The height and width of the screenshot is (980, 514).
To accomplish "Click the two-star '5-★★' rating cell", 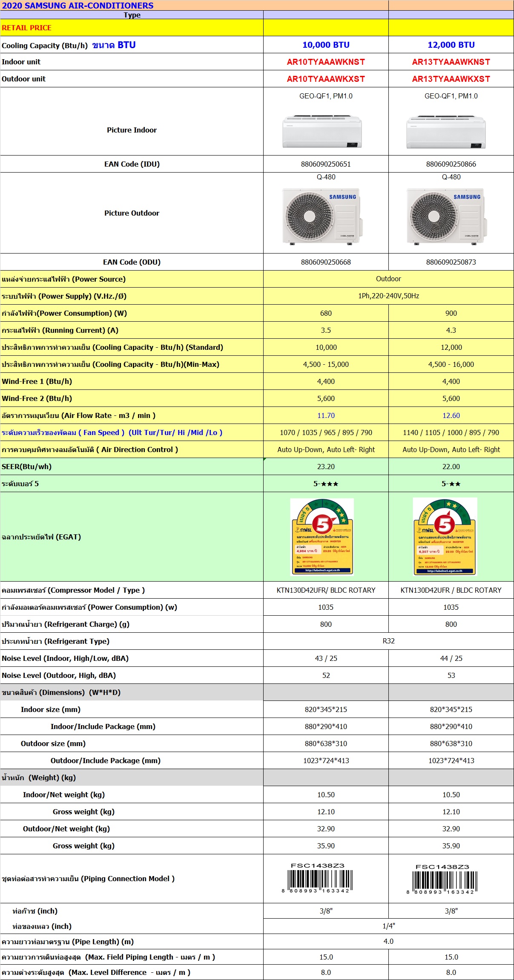I will click(451, 484).
